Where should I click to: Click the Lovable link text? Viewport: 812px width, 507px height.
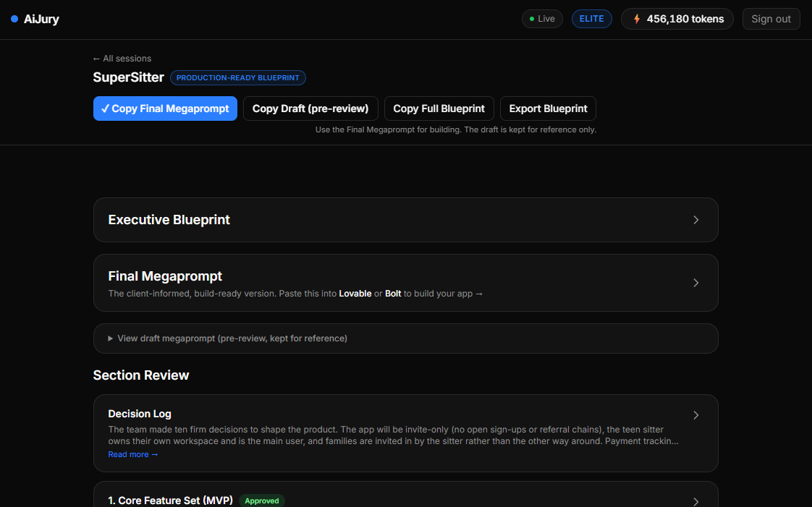355,294
